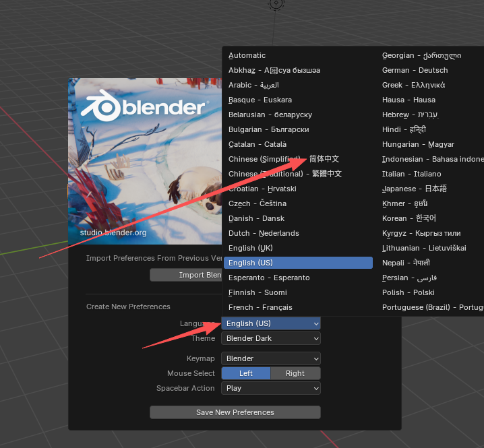The image size is (484, 448).
Task: Set Mouse Select to Right
Action: [295, 373]
